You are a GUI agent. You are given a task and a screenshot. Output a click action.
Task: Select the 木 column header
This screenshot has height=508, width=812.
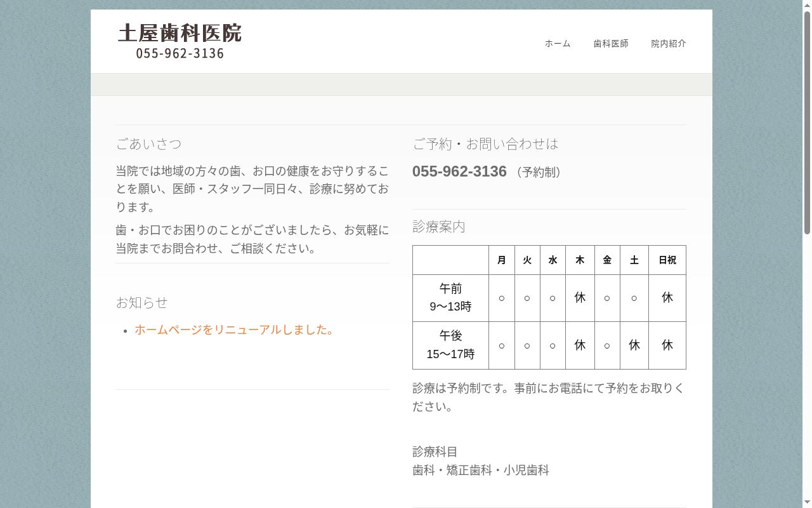pyautogui.click(x=580, y=260)
